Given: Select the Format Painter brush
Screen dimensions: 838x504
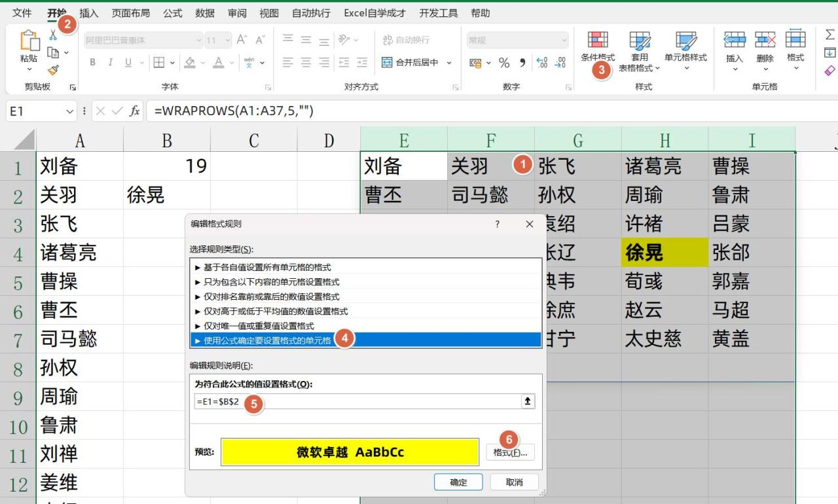Looking at the screenshot, I should pos(53,69).
